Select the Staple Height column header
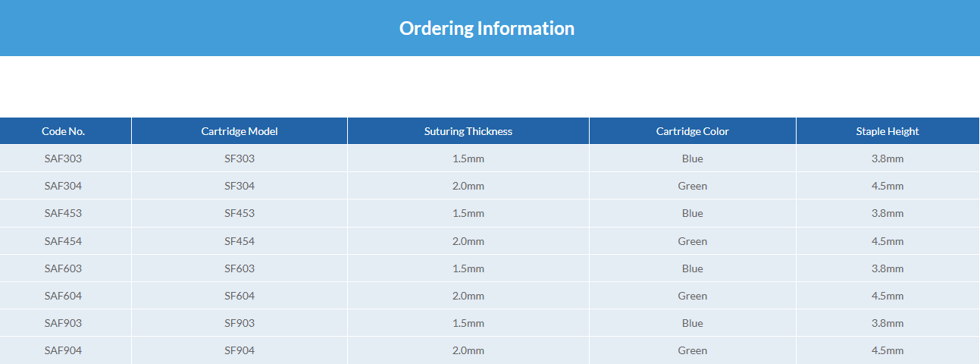Image resolution: width=980 pixels, height=364 pixels. coord(888,131)
